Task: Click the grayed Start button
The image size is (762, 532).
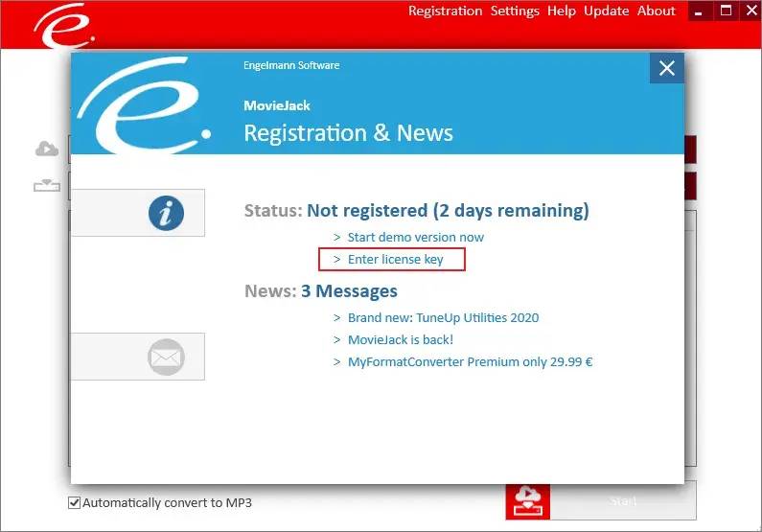Action: 624,501
